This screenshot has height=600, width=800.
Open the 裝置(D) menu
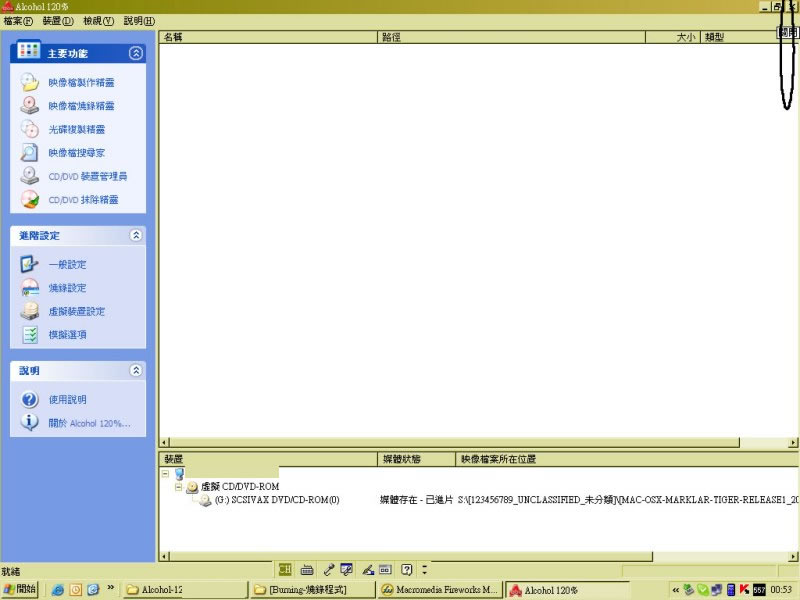pos(58,21)
